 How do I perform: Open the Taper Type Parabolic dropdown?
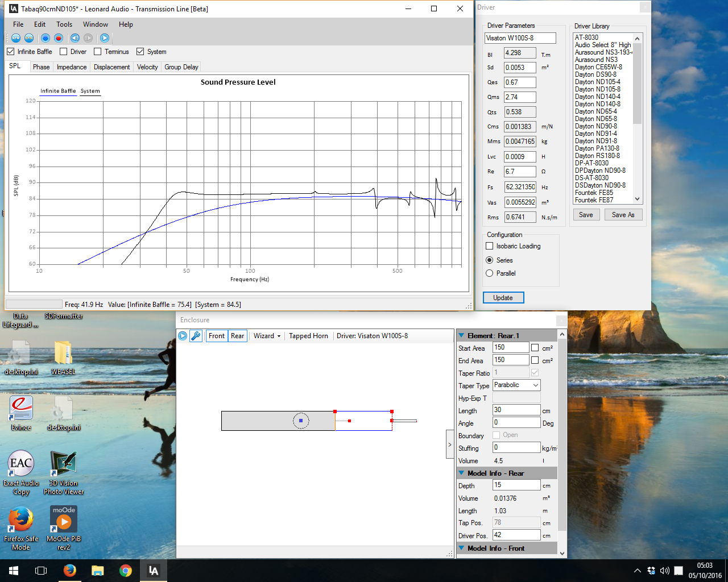[x=516, y=385]
